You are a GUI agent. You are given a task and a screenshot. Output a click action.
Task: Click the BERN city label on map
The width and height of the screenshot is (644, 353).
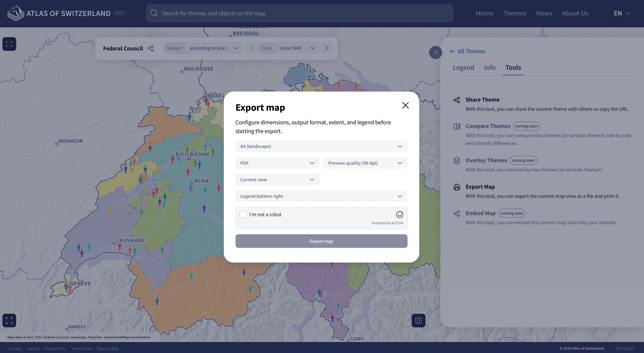pyautogui.click(x=201, y=181)
